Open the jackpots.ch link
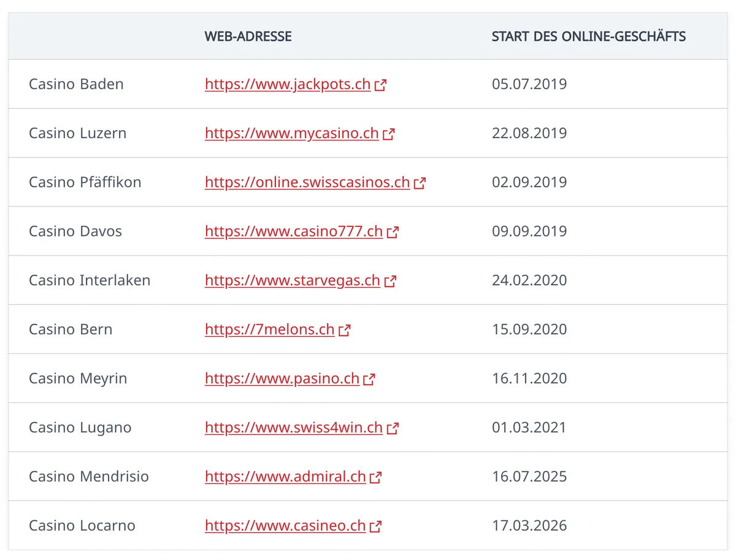Image resolution: width=736 pixels, height=560 pixels. point(288,84)
